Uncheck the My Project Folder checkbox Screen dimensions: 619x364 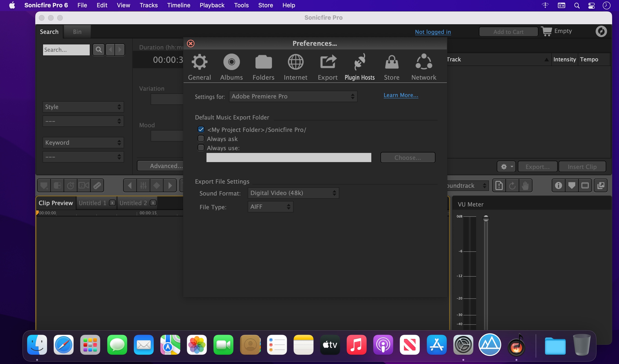click(201, 129)
